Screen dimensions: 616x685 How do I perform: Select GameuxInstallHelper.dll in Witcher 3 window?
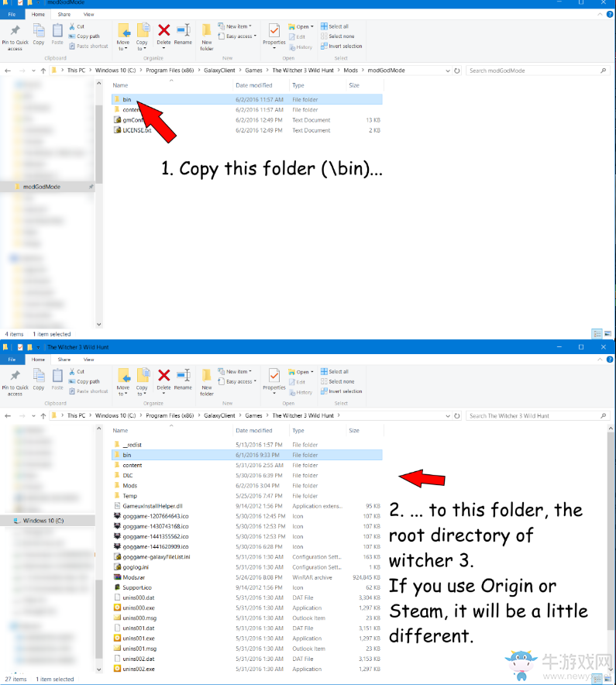coord(247,506)
